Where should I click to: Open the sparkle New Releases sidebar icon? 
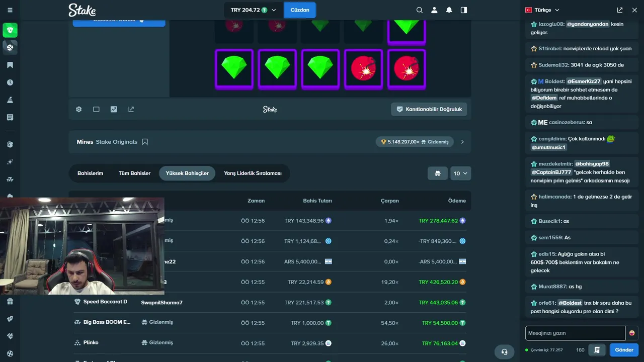pos(10,162)
